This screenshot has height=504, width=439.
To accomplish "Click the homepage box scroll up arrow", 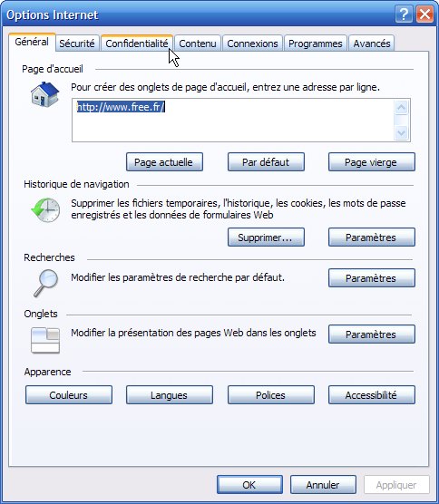I will click(401, 107).
